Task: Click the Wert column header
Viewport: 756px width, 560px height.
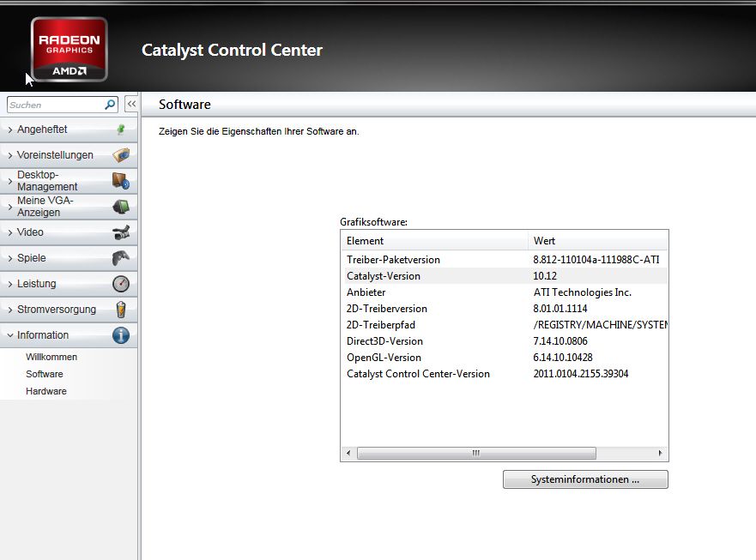Action: pyautogui.click(x=598, y=241)
